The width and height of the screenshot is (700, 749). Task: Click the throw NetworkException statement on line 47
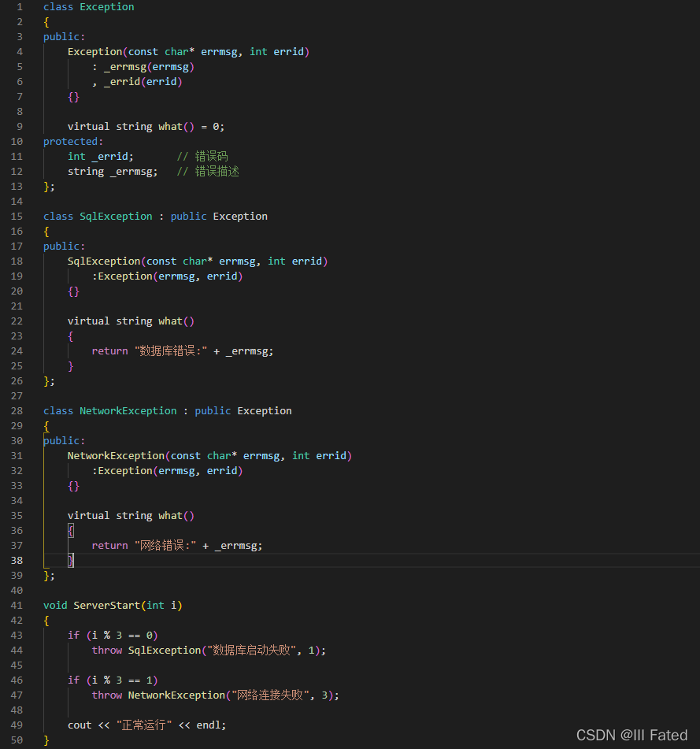point(215,695)
